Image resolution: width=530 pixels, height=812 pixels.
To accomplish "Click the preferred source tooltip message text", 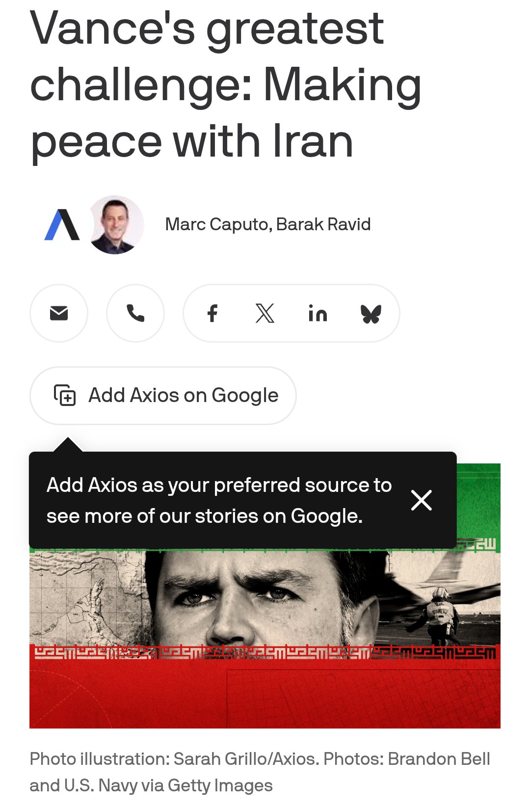I will coord(219,500).
